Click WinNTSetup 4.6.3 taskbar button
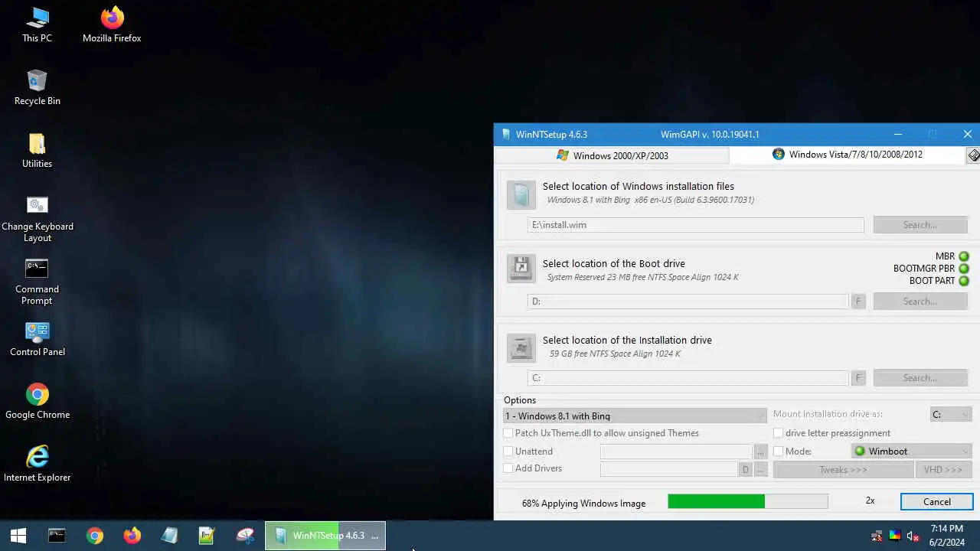The width and height of the screenshot is (980, 551). pyautogui.click(x=325, y=536)
